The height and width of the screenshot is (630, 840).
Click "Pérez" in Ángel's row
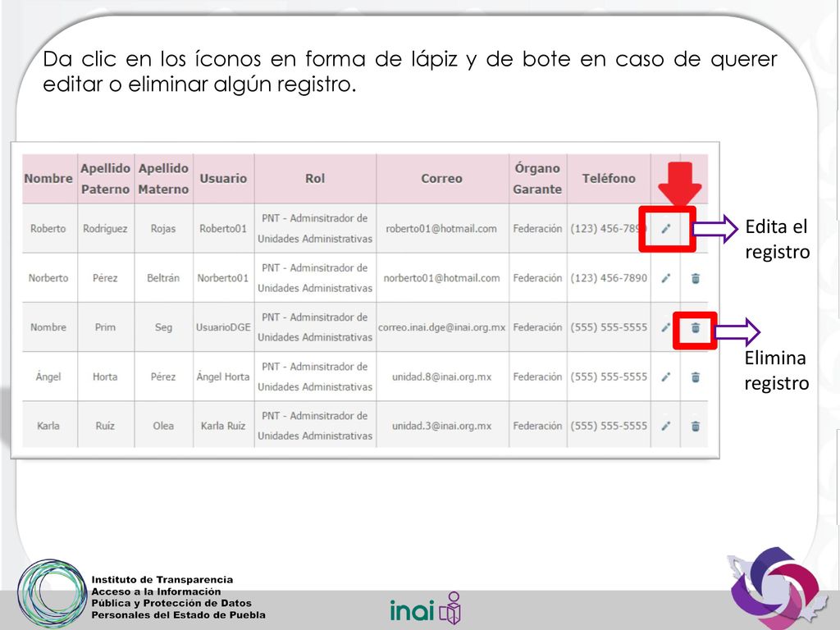click(163, 377)
